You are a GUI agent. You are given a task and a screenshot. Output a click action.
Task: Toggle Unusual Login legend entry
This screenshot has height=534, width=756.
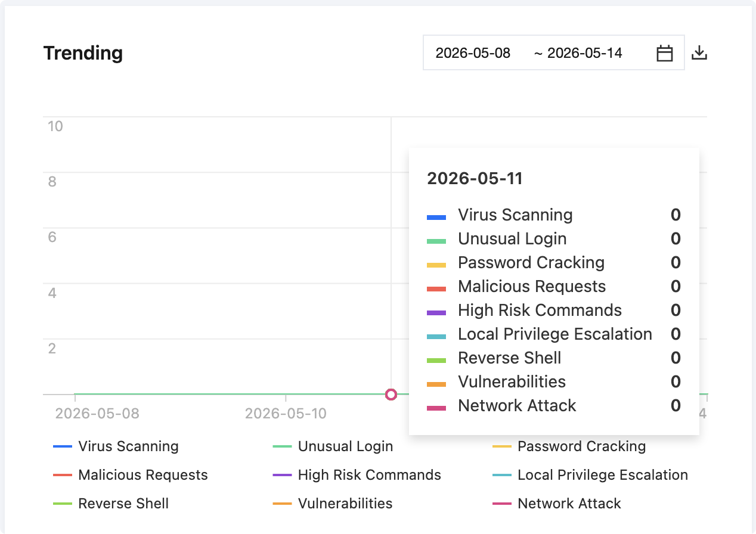coord(333,446)
